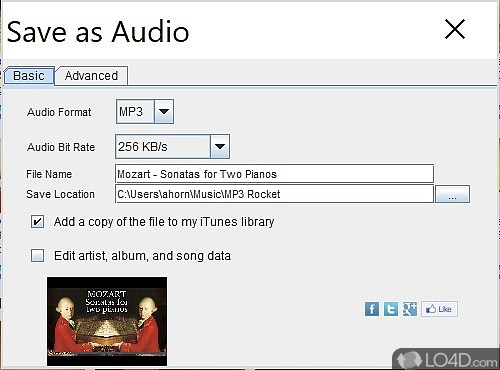Click the Twitter share icon
500x370 pixels.
391,309
